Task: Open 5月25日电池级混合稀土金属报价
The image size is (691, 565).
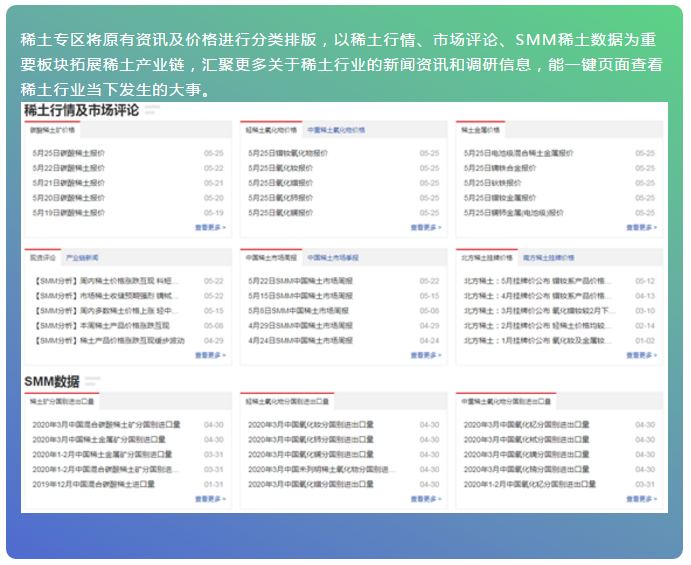Action: 518,153
